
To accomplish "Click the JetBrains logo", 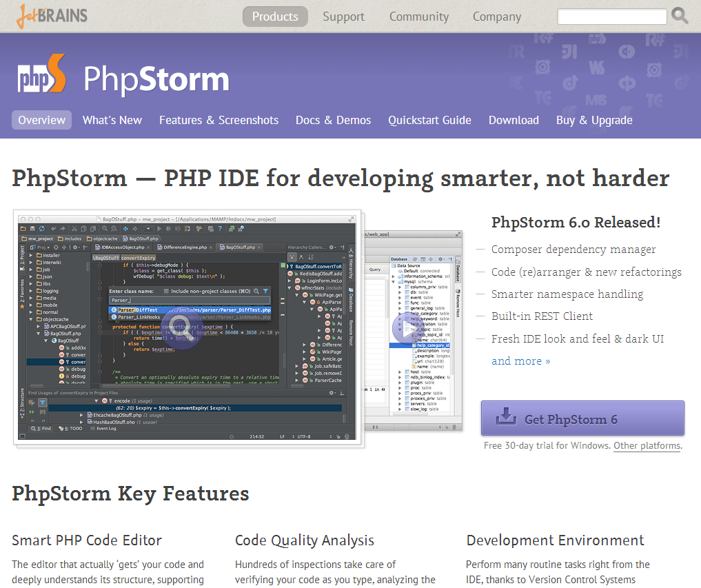I will [x=52, y=16].
